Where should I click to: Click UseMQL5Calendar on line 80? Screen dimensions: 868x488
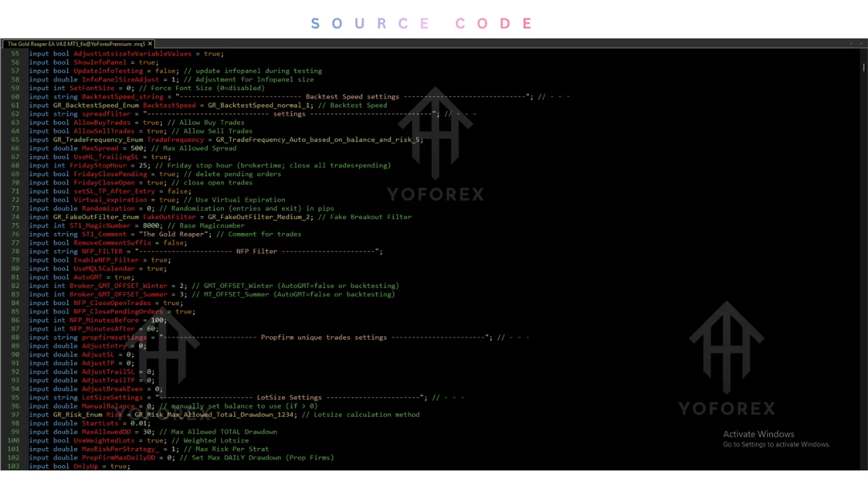[x=104, y=268]
